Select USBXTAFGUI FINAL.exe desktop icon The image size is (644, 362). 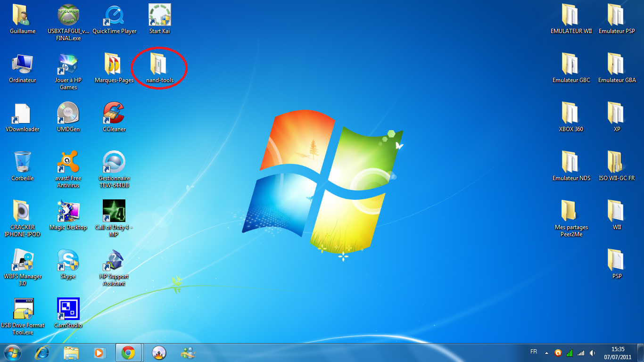68,23
